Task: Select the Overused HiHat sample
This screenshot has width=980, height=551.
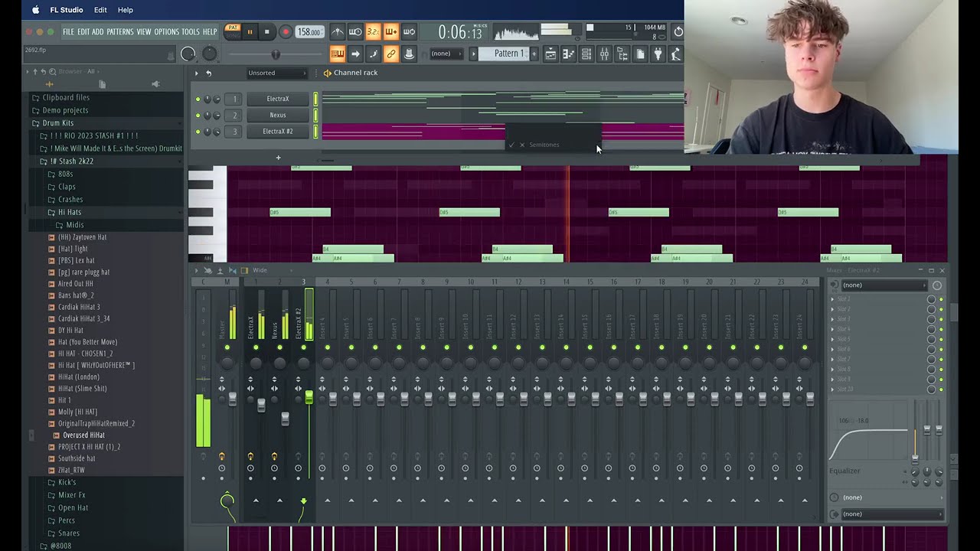Action: point(83,435)
